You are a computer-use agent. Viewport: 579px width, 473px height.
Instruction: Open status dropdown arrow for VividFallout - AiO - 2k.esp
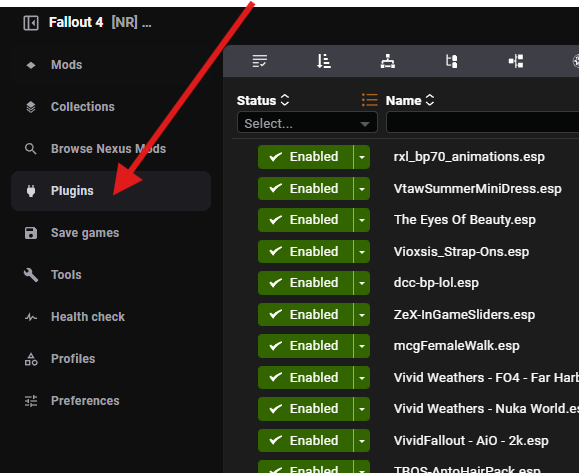pos(362,441)
